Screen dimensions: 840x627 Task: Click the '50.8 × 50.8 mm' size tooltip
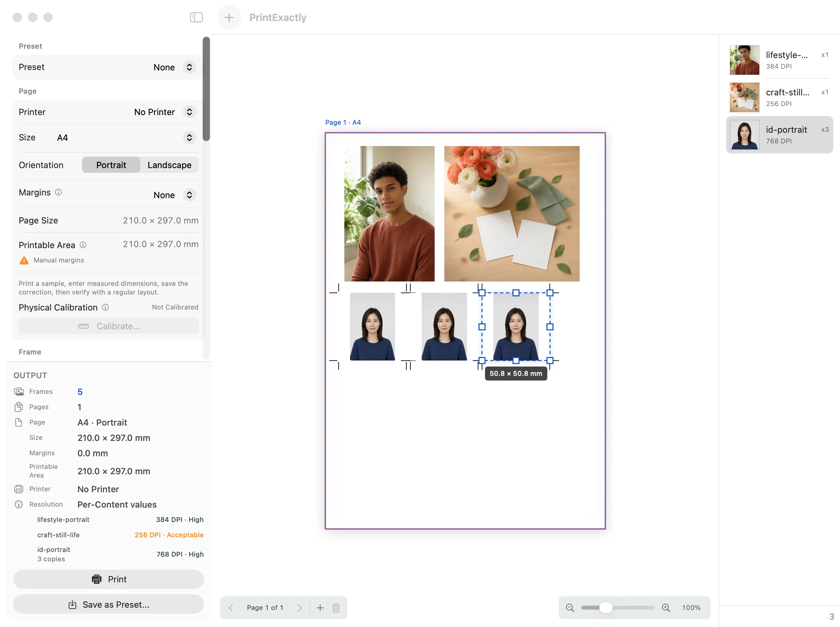click(x=516, y=374)
